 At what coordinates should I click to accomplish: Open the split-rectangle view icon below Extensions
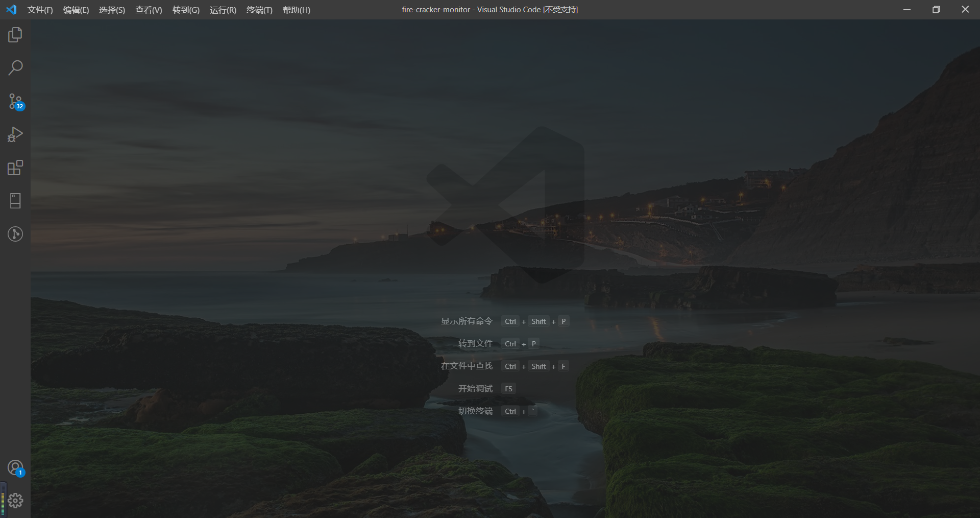point(15,201)
